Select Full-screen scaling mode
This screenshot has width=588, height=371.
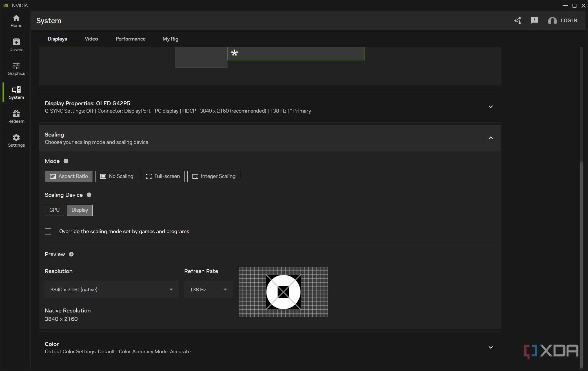163,176
